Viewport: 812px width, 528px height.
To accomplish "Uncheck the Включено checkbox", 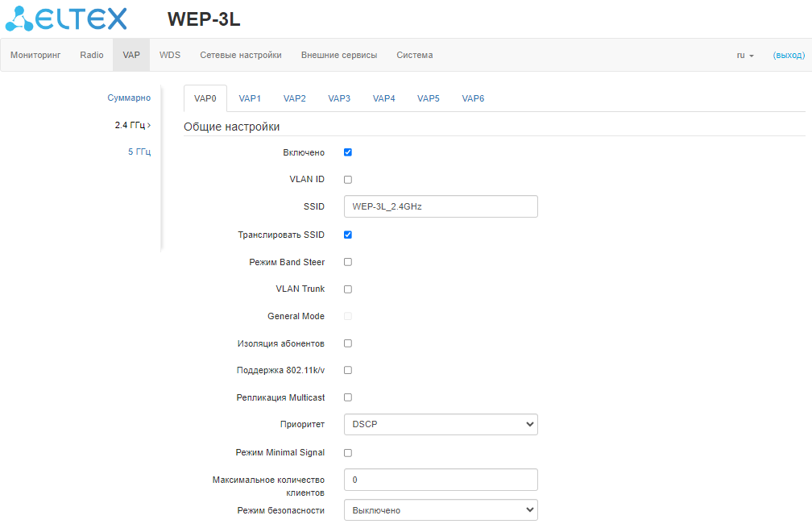I will point(348,152).
